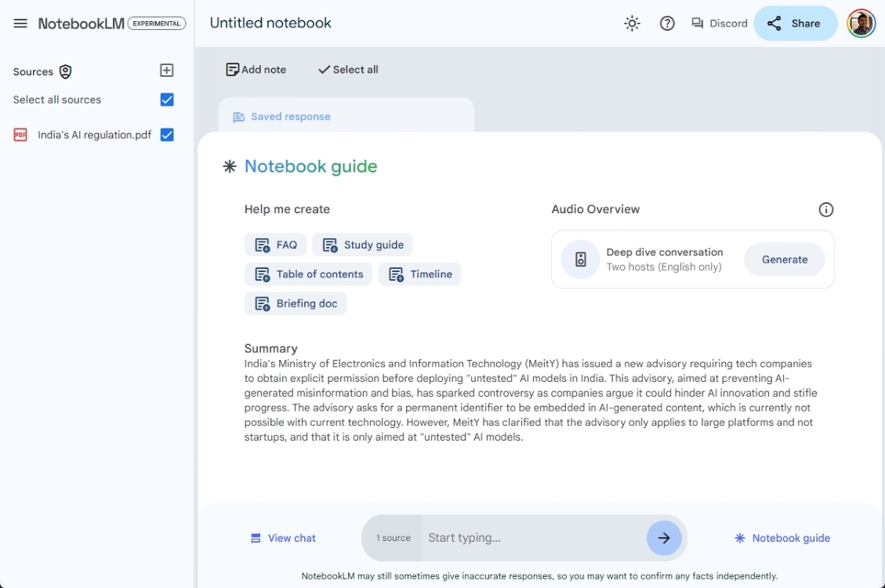The width and height of the screenshot is (885, 588).
Task: Click the Generate button for Audio Overview
Action: 784,259
